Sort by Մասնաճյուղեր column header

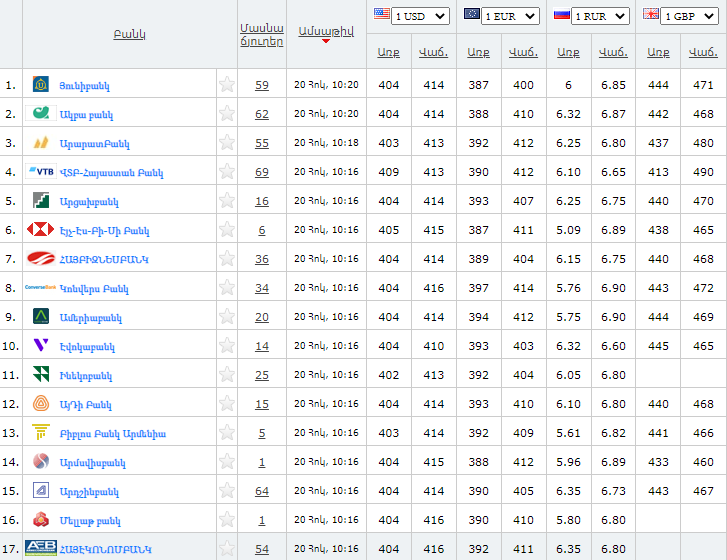(262, 34)
